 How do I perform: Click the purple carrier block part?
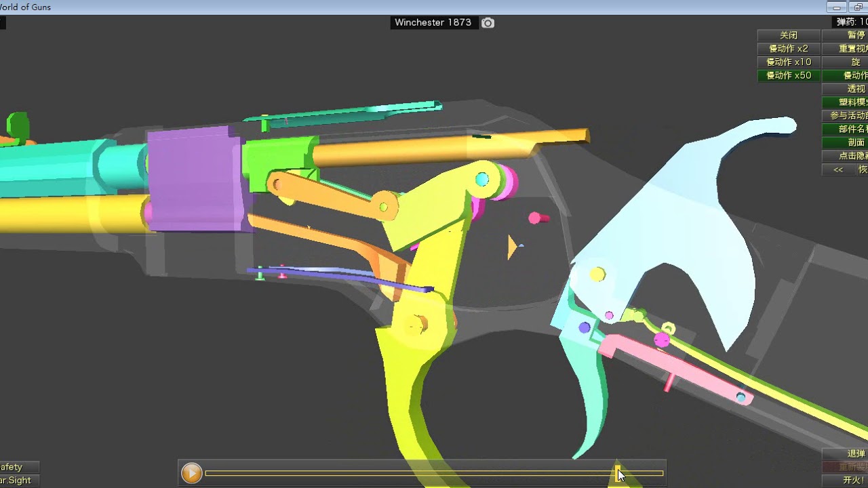(195, 179)
